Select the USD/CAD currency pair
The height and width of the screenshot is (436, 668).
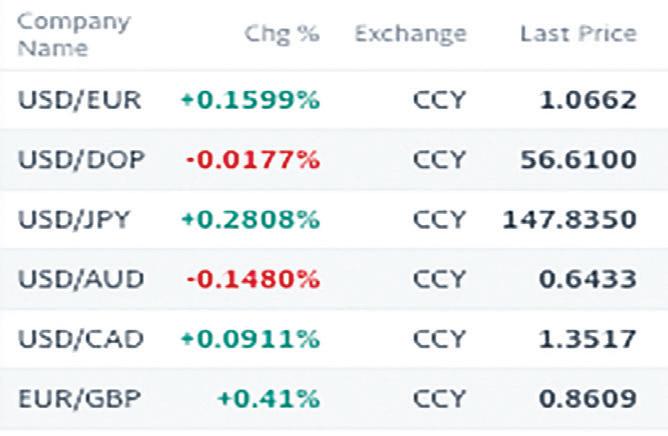(x=81, y=339)
